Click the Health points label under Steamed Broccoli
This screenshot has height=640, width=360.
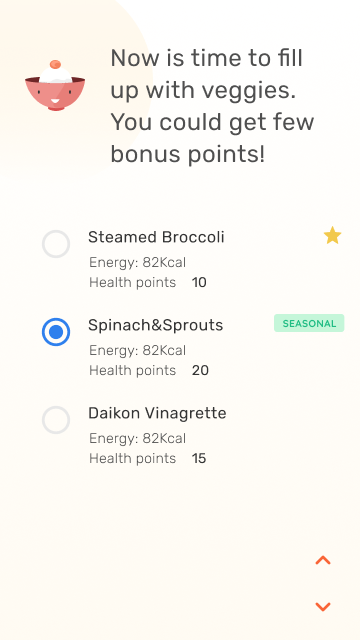pos(133,282)
